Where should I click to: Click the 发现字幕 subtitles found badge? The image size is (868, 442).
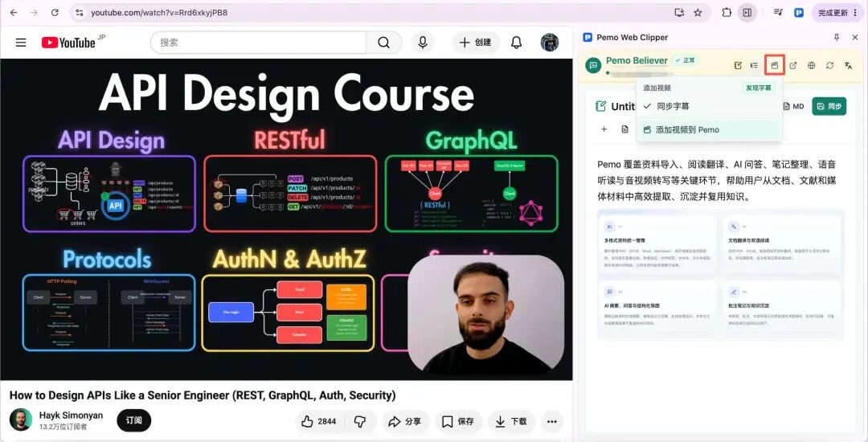coord(759,88)
